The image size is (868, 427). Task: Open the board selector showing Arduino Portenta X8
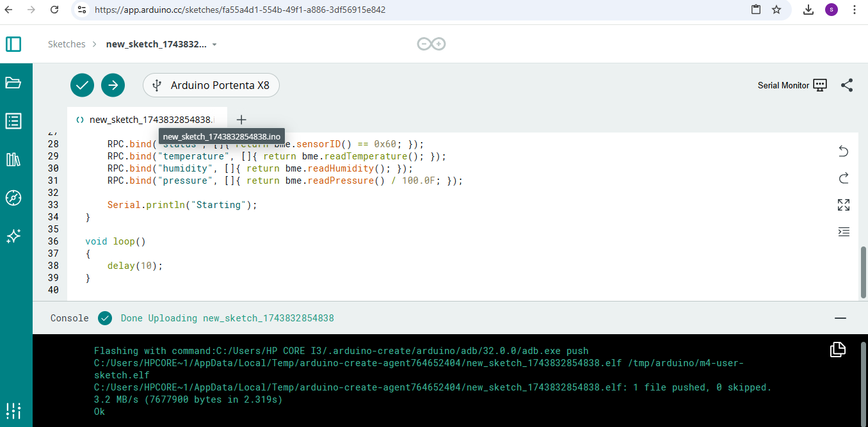pyautogui.click(x=211, y=85)
